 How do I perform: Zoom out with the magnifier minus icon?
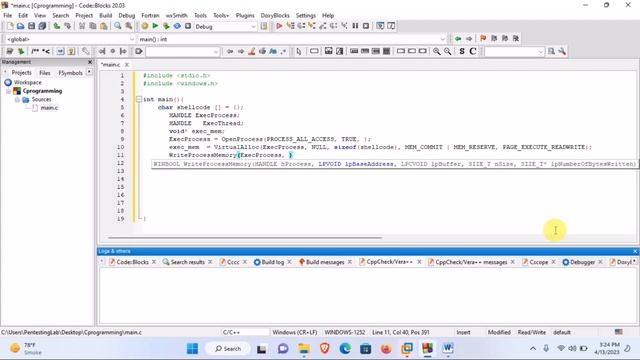(x=448, y=51)
